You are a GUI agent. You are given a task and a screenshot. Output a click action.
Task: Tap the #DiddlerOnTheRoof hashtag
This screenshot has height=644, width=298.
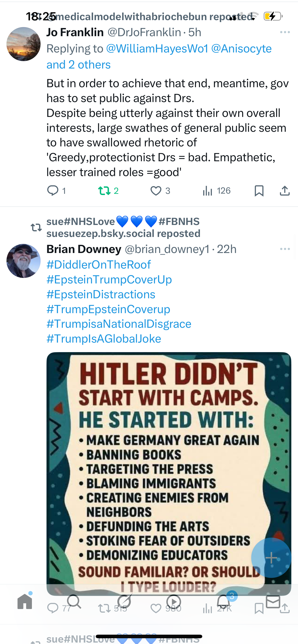tap(99, 265)
